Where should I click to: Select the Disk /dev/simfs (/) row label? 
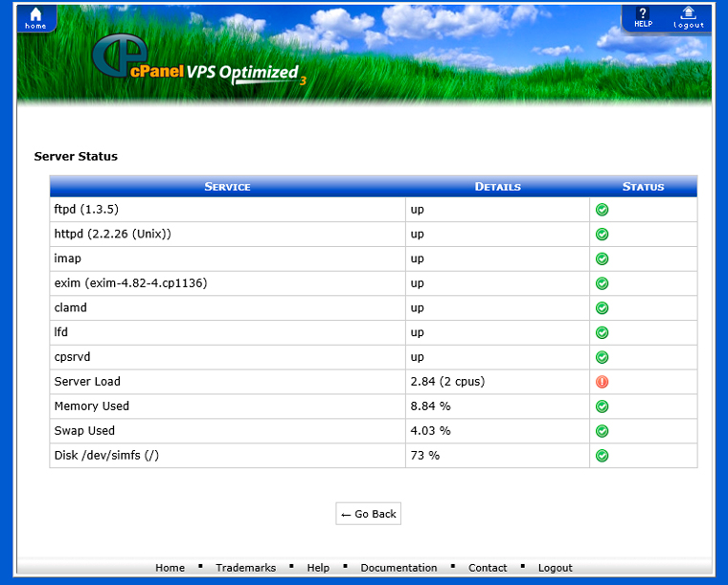[x=106, y=455]
